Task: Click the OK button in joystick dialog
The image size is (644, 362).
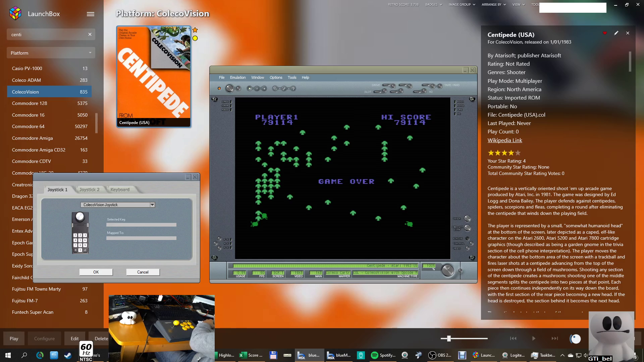Action: (96, 272)
